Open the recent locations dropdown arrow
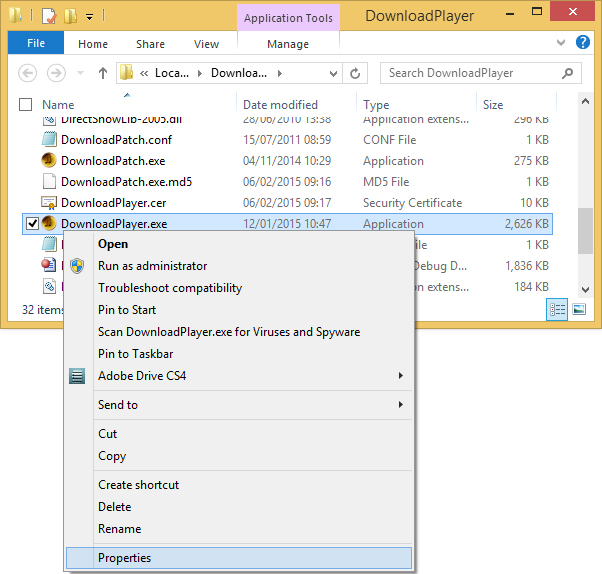 pos(80,73)
